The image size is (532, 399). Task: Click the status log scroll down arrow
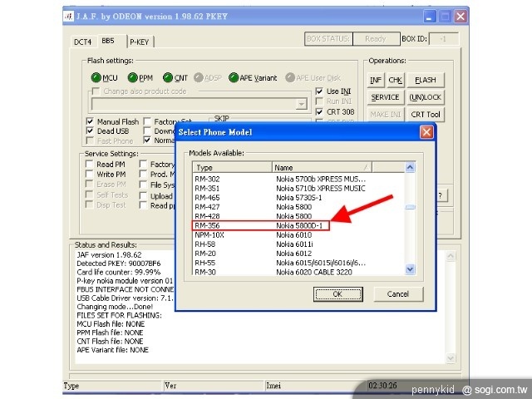(451, 358)
